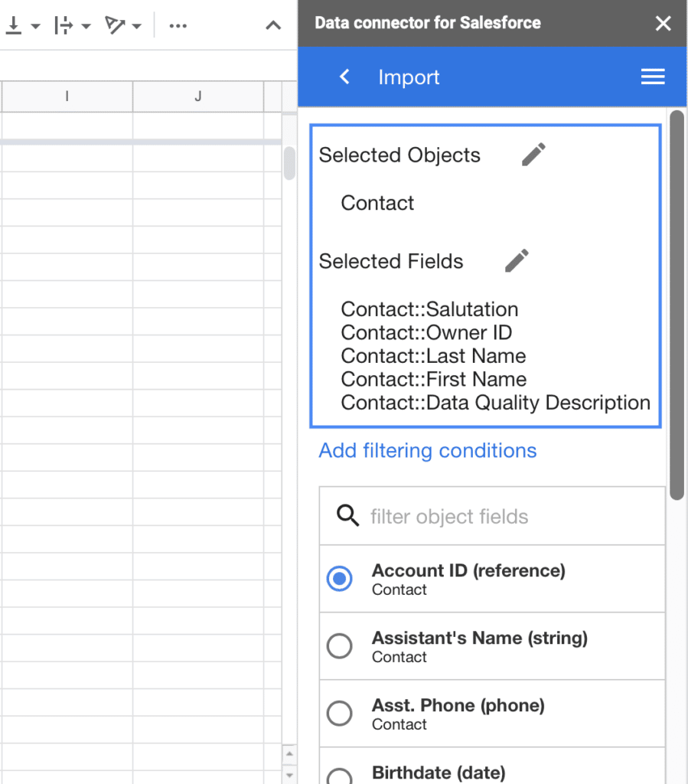Select column I header

click(x=67, y=96)
